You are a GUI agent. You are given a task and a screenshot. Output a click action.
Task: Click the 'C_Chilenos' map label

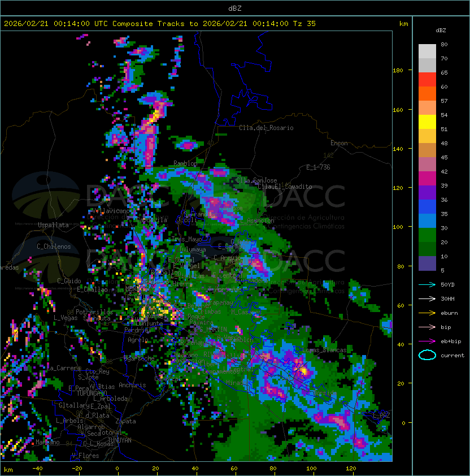[54, 246]
